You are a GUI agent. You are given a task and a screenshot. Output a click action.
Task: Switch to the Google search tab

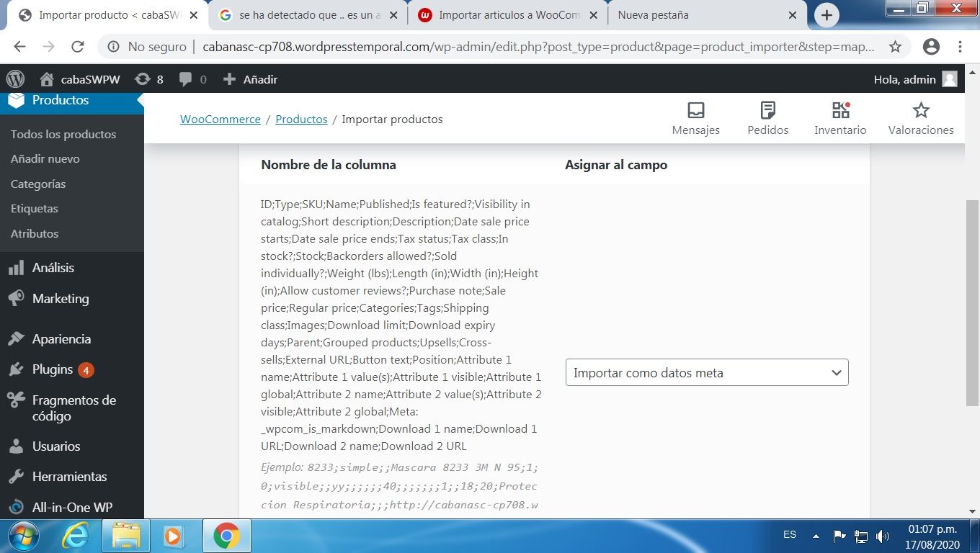coord(310,15)
